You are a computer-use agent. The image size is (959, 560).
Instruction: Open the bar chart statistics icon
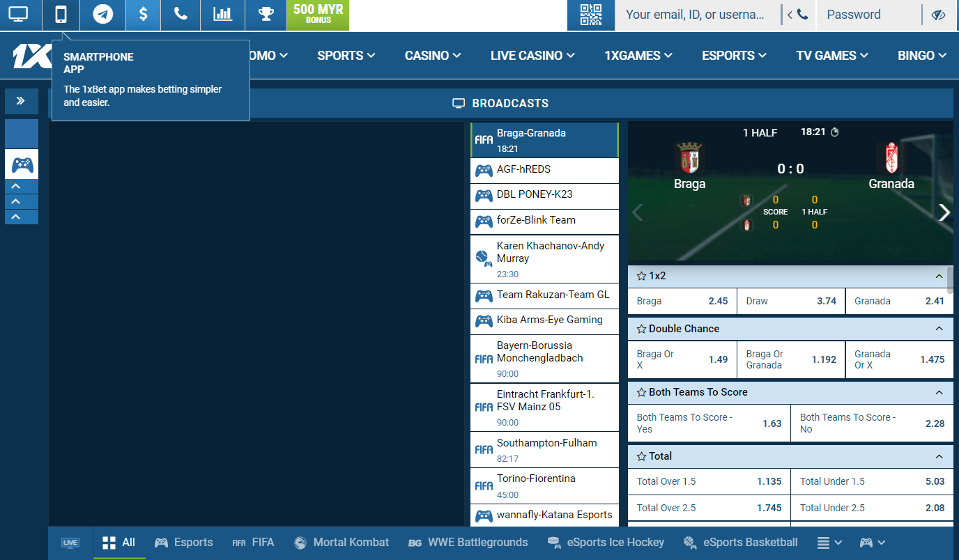point(222,14)
